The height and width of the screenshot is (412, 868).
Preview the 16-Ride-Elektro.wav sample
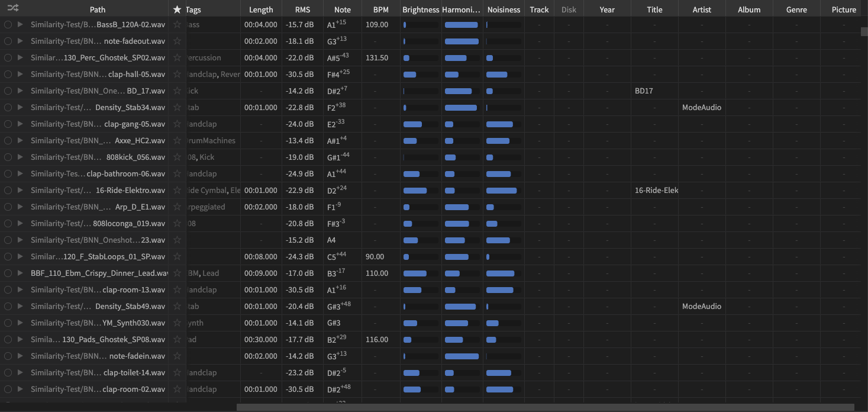coord(21,191)
